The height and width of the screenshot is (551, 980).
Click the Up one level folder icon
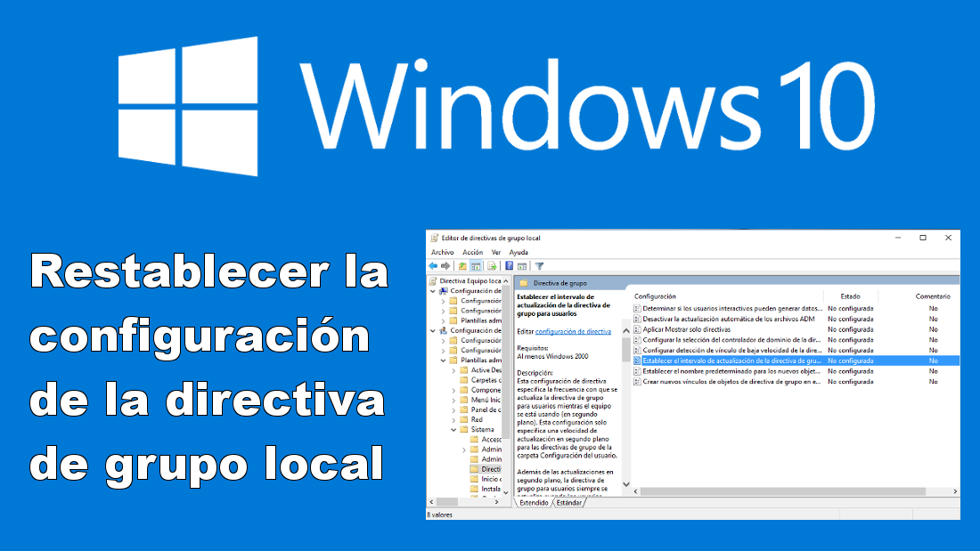click(462, 266)
